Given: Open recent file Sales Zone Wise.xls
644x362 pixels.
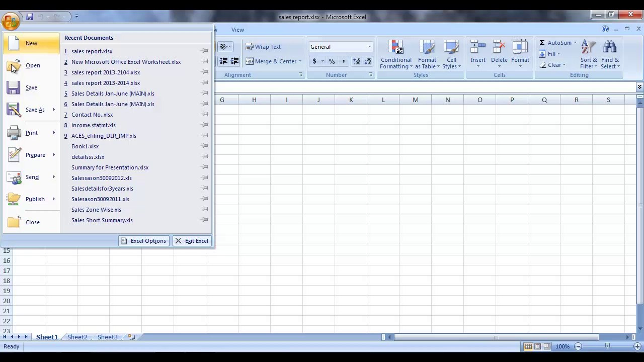Looking at the screenshot, I should pyautogui.click(x=96, y=210).
